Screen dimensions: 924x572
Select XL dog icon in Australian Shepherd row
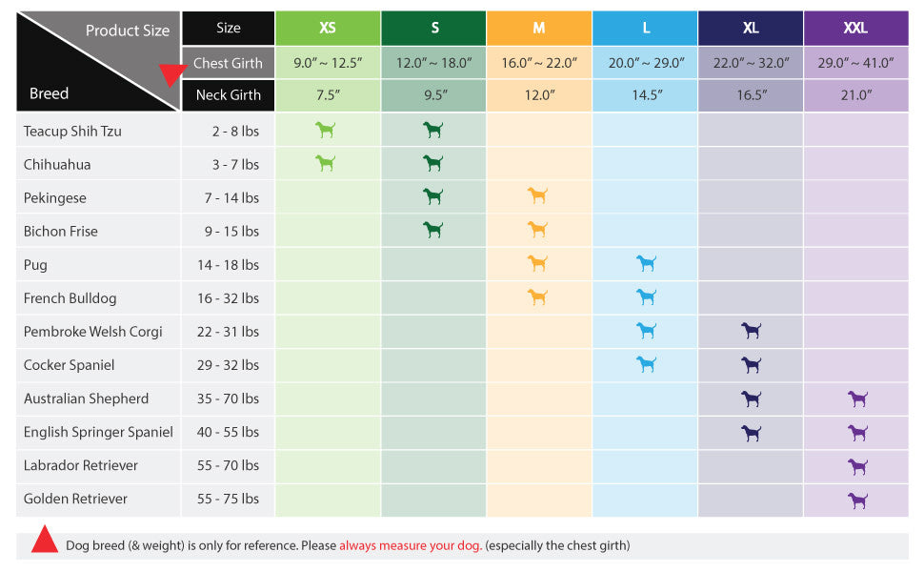[x=752, y=398]
